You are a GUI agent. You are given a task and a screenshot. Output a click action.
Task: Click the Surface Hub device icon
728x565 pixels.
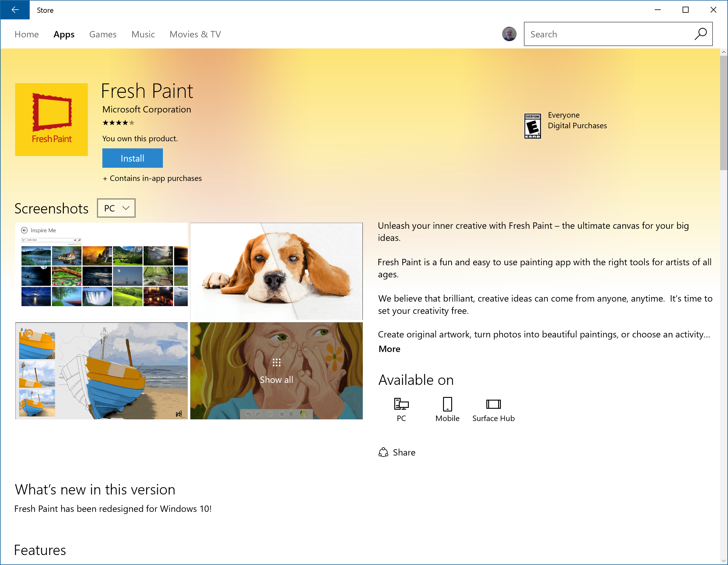(x=493, y=404)
